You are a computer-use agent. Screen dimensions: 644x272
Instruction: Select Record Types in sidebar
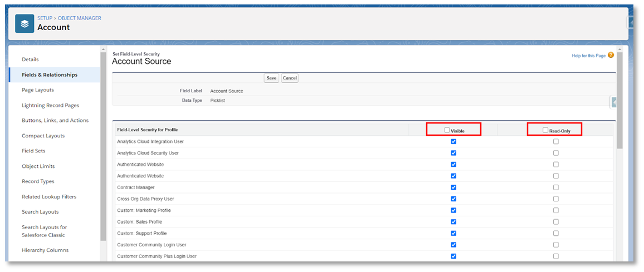tap(38, 181)
